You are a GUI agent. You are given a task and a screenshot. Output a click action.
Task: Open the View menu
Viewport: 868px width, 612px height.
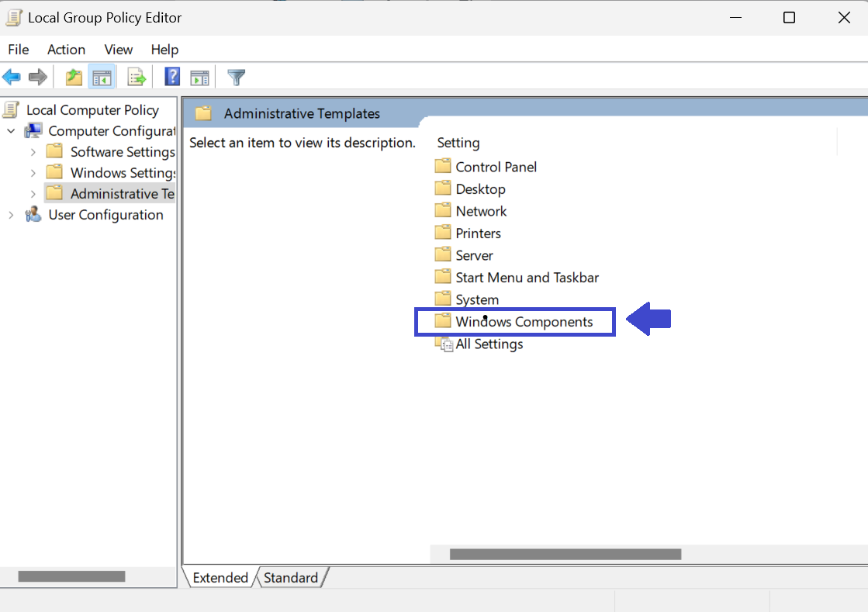click(119, 50)
